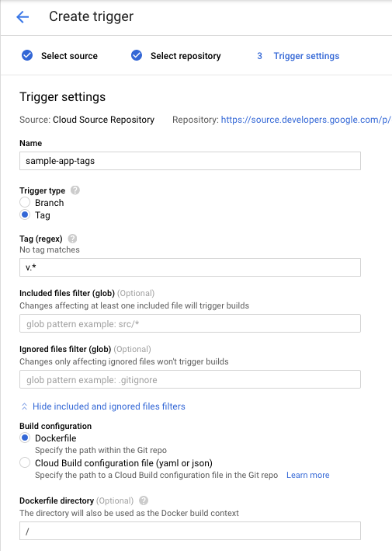This screenshot has height=551, width=392.
Task: Open the Trigger type help icon
Action: [x=75, y=190]
